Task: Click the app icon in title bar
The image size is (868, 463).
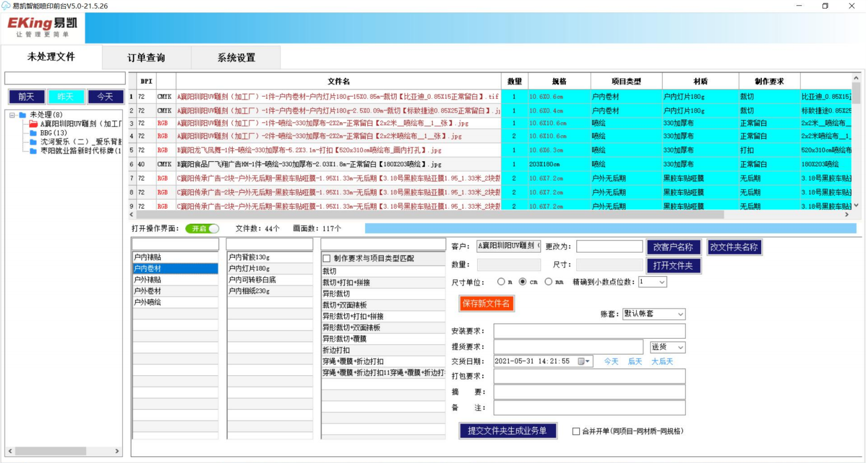Action: tap(6, 6)
